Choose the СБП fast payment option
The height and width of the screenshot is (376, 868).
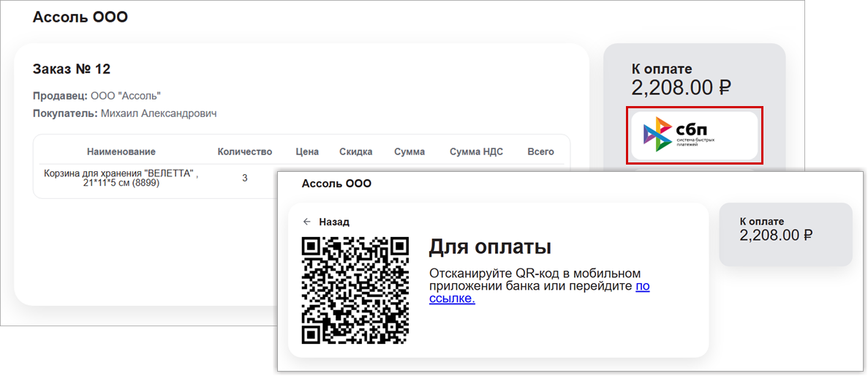[694, 136]
